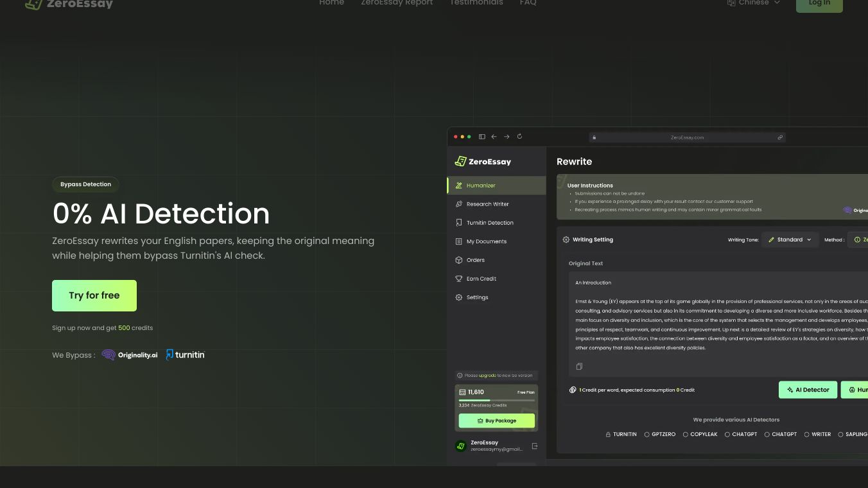Click the Bypass Detection badge
Image resolution: width=868 pixels, height=488 pixels.
85,184
